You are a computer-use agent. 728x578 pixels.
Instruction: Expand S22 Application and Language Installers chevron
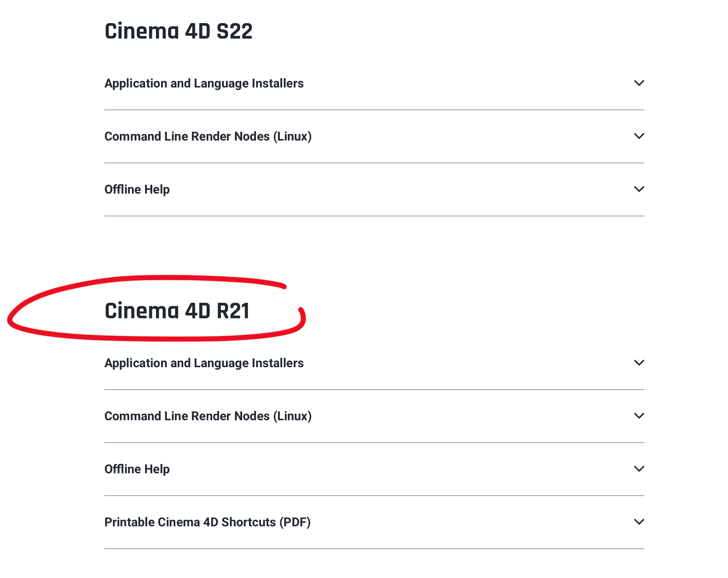pyautogui.click(x=639, y=83)
